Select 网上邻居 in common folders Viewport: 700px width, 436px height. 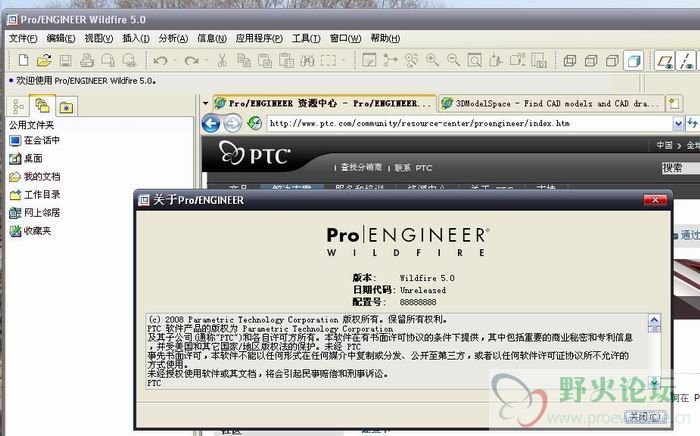(x=34, y=213)
